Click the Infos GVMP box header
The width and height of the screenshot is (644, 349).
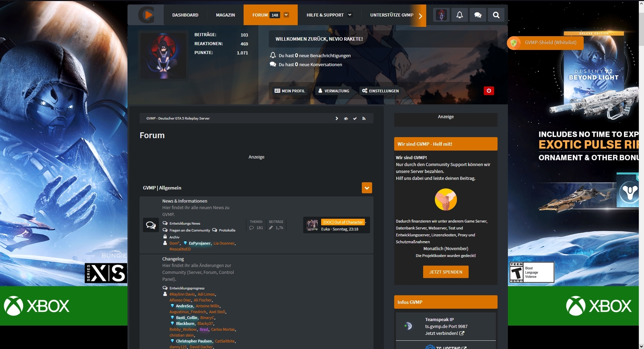[x=446, y=302]
